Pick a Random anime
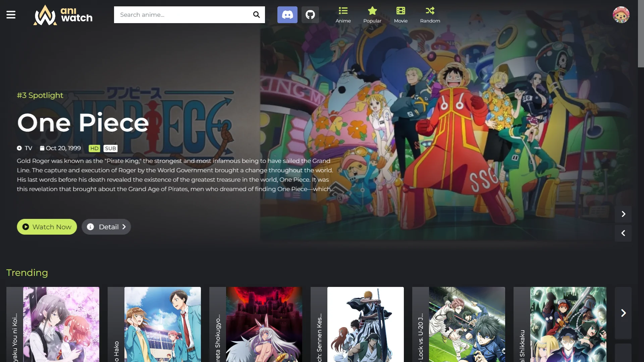 pyautogui.click(x=430, y=15)
